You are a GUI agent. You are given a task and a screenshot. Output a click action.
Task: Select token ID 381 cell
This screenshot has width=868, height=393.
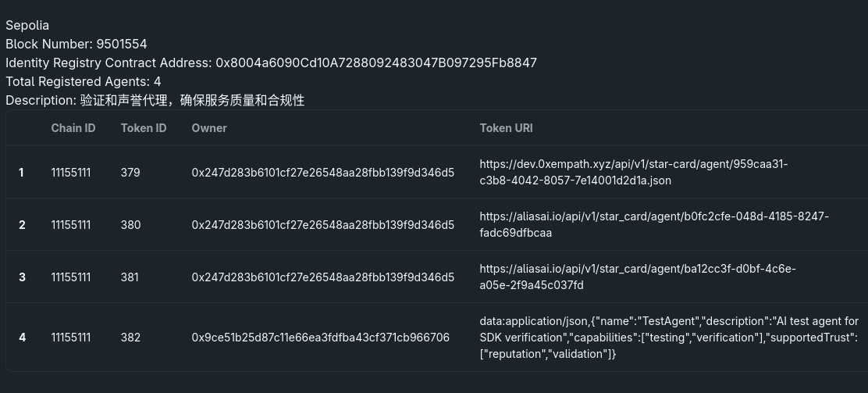pos(130,277)
